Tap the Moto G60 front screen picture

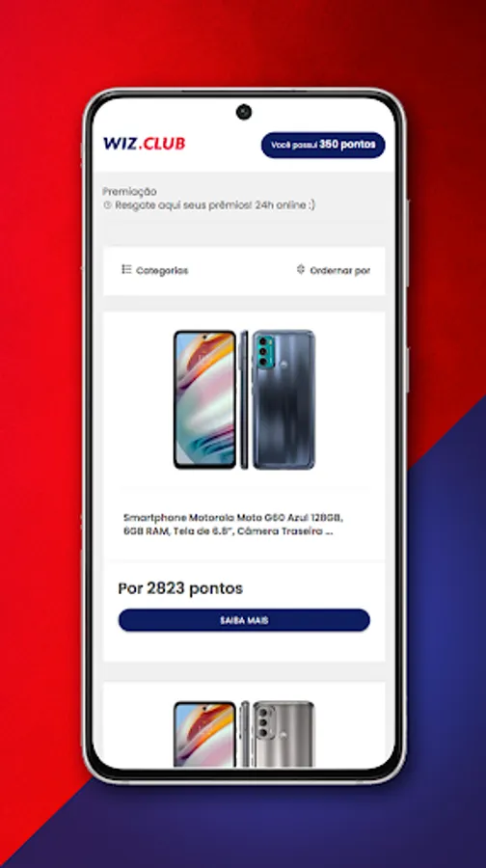204,399
